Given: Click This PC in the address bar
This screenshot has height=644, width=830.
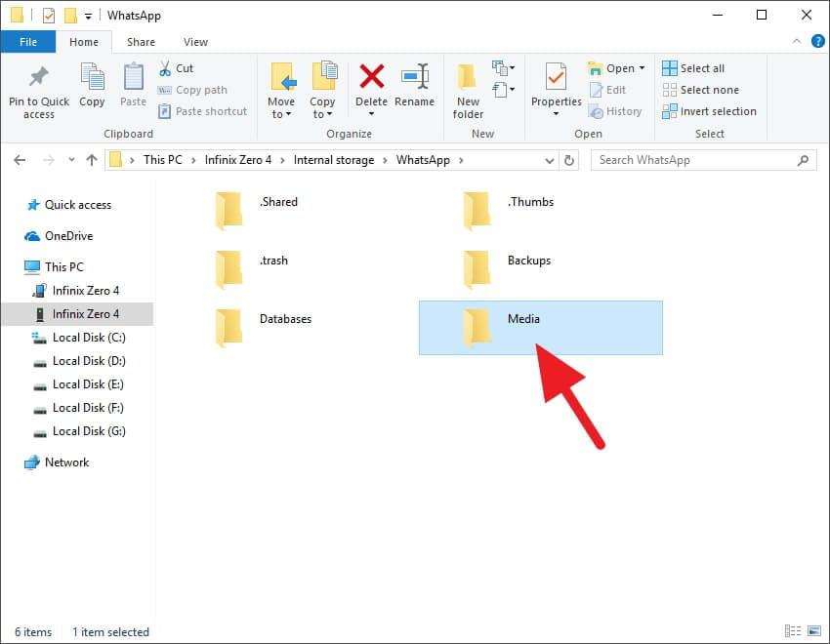Looking at the screenshot, I should pos(162,160).
